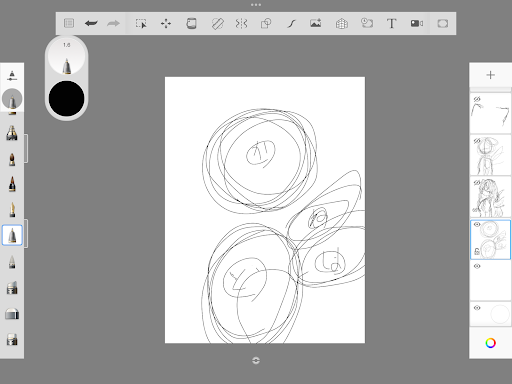Open the Ruler guides tool
The height and width of the screenshot is (384, 512).
[x=217, y=24]
